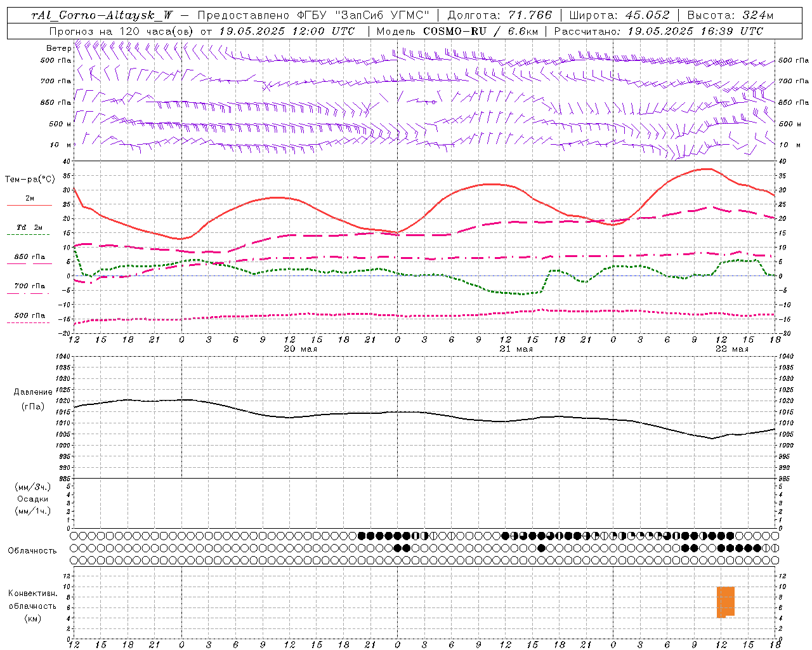The height and width of the screenshot is (650, 812).
Task: Click the solid red 2м legend line
Action: point(29,205)
